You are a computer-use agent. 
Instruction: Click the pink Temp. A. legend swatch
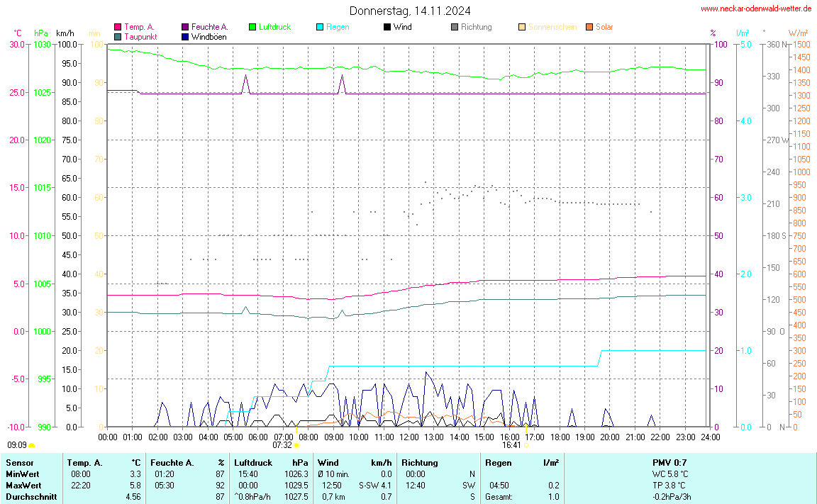coord(118,27)
